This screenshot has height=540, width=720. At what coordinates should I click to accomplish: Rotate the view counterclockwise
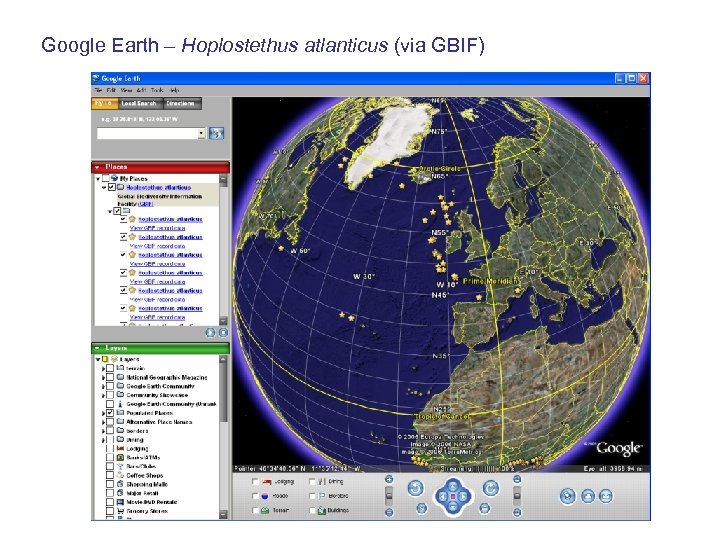[416, 488]
